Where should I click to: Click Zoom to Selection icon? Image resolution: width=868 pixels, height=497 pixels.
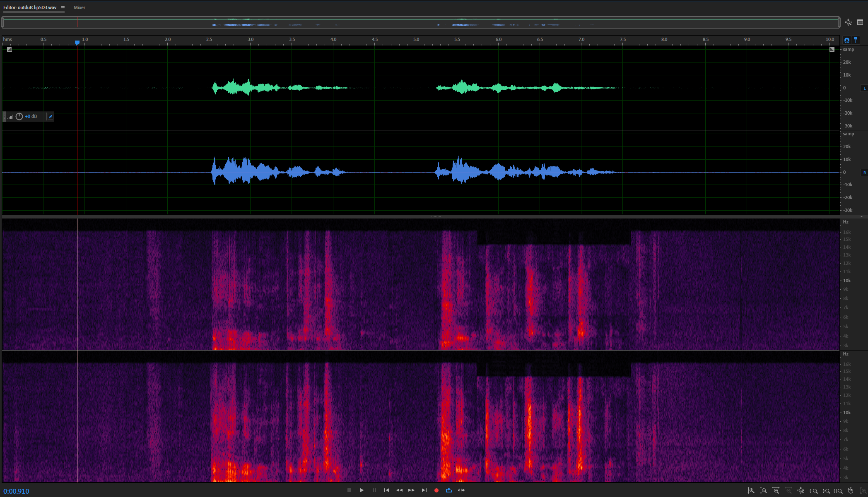tap(838, 491)
